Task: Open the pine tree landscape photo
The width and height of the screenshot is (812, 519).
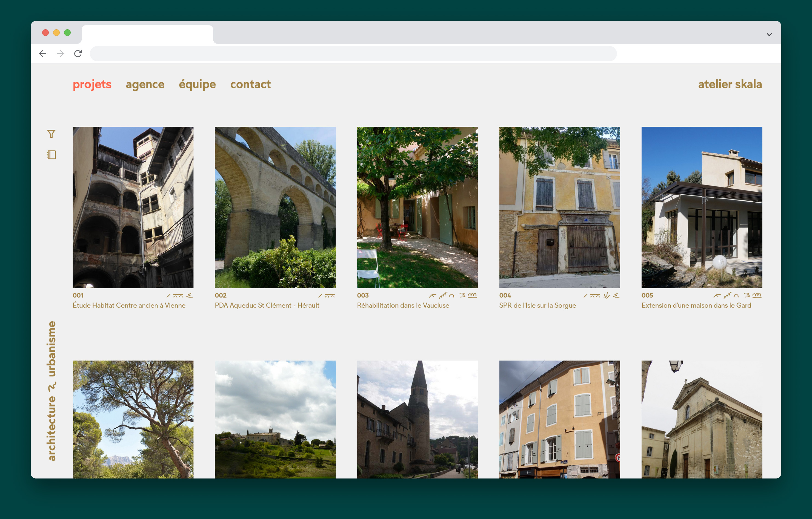Action: (133, 420)
